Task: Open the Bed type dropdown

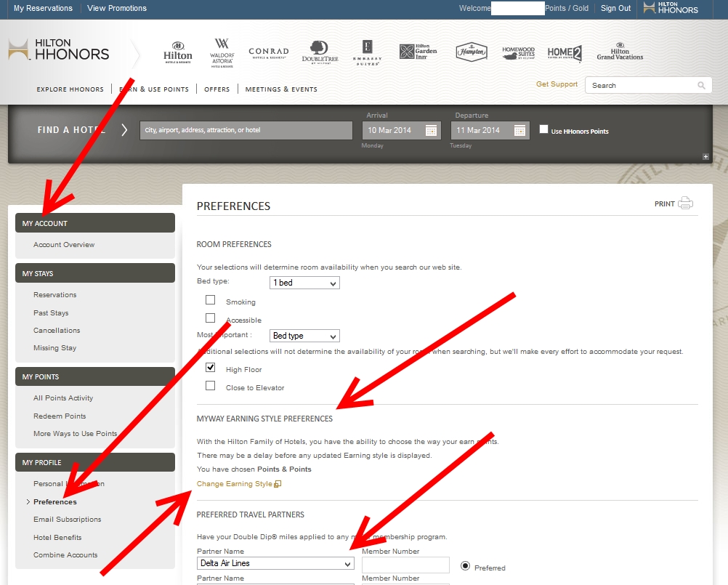Action: click(304, 283)
